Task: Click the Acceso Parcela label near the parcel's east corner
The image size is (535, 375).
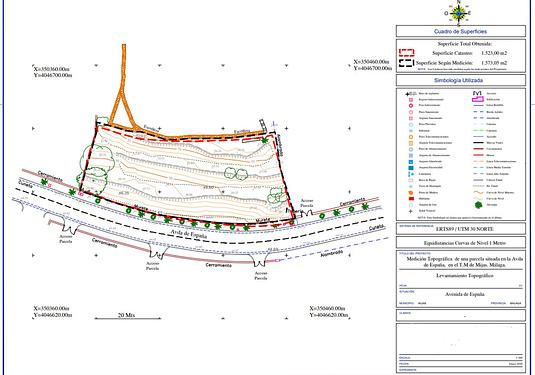Action: (x=307, y=204)
